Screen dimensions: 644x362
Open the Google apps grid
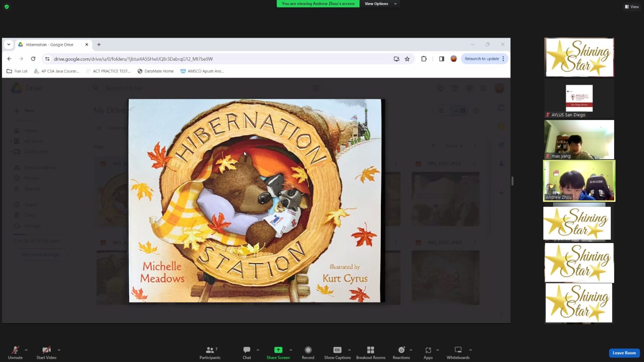(x=483, y=88)
